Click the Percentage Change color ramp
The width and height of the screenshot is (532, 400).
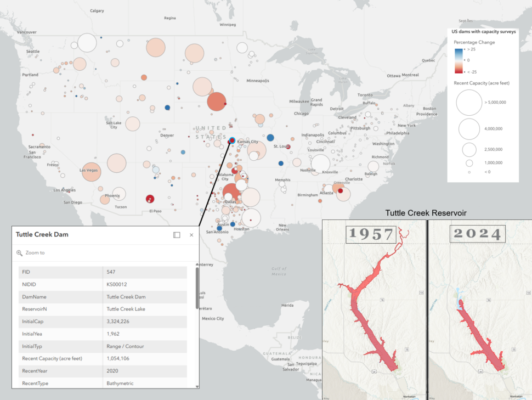[x=459, y=61]
